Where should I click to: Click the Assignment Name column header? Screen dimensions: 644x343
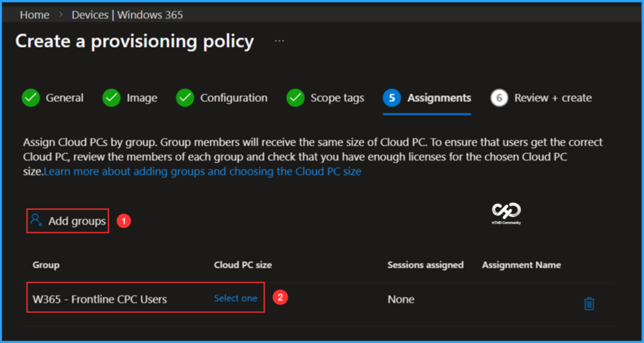coord(521,265)
